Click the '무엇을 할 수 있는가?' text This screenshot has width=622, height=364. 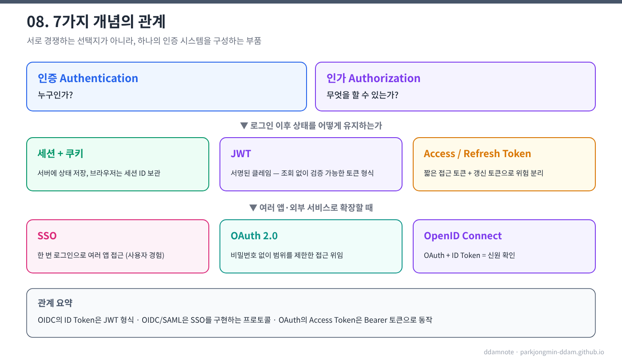tap(363, 95)
